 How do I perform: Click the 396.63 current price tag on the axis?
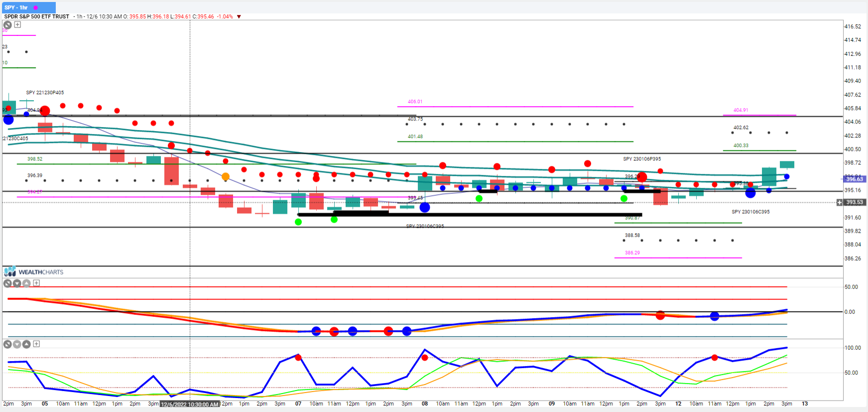click(854, 179)
